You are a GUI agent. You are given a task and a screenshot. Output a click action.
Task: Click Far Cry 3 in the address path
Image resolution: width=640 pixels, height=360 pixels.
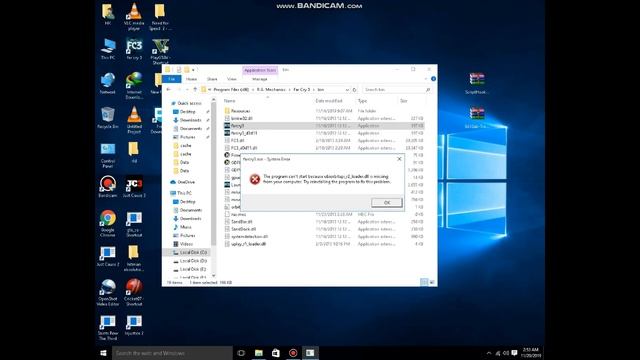pyautogui.click(x=302, y=89)
